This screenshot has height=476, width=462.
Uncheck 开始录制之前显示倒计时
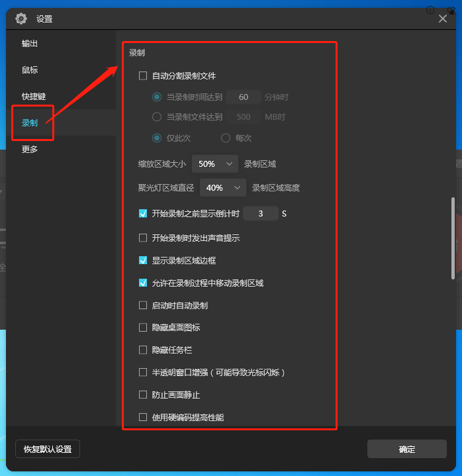click(x=143, y=213)
